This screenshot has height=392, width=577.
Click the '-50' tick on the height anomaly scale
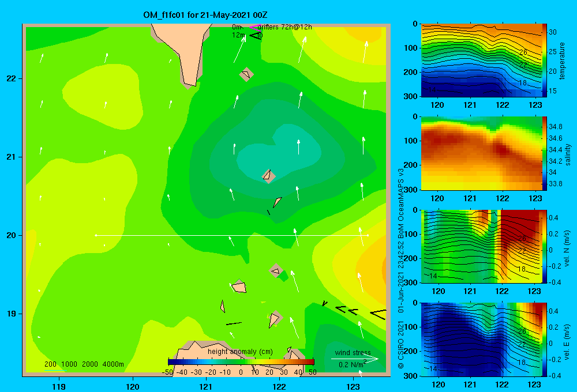pyautogui.click(x=167, y=372)
